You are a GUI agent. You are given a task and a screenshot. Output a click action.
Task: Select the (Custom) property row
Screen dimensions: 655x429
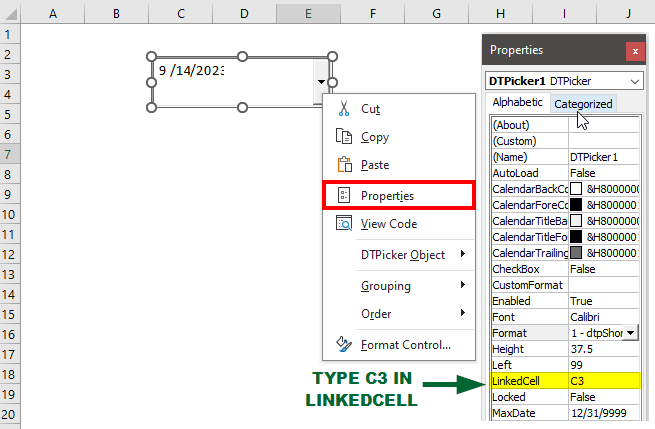point(566,141)
